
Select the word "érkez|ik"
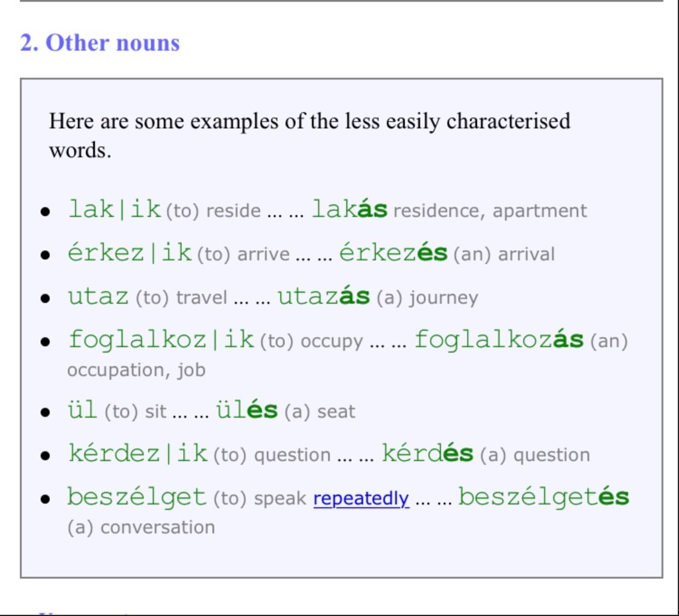[x=129, y=253]
